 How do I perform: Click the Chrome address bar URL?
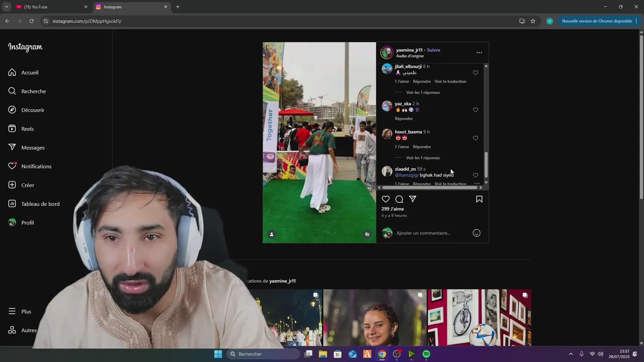coord(87,21)
